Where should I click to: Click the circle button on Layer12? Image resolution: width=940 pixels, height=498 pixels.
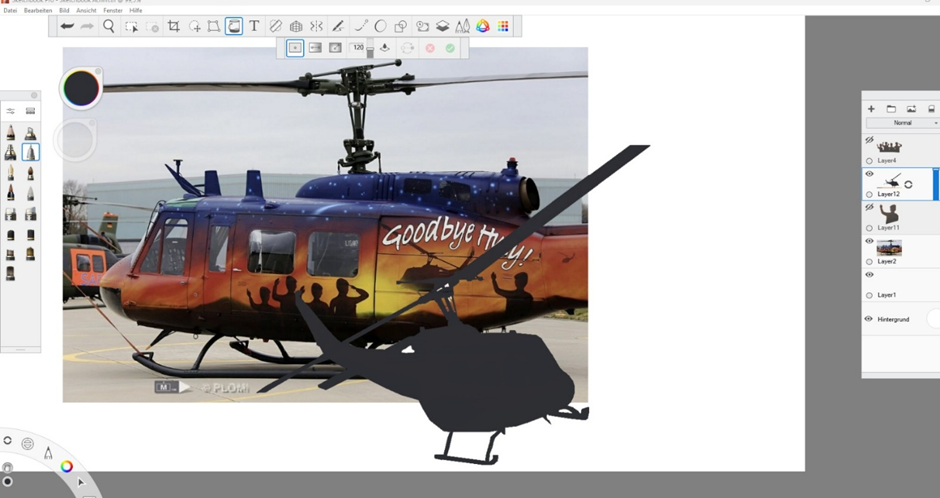[869, 194]
